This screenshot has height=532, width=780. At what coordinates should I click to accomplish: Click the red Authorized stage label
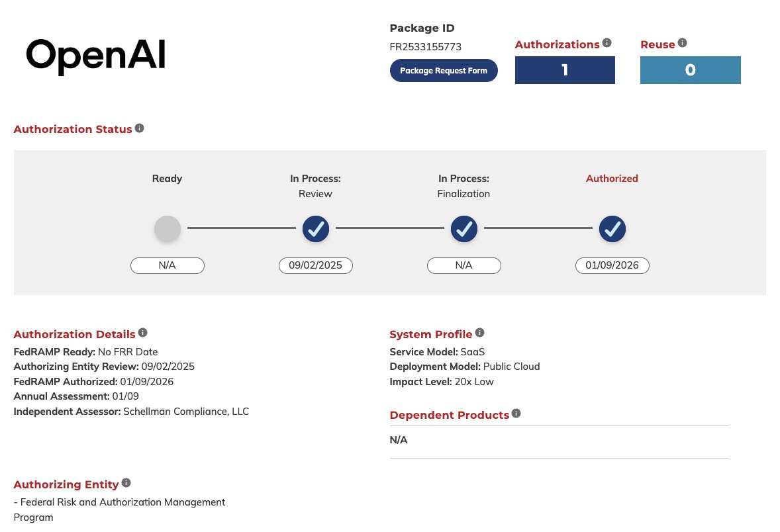coord(612,179)
